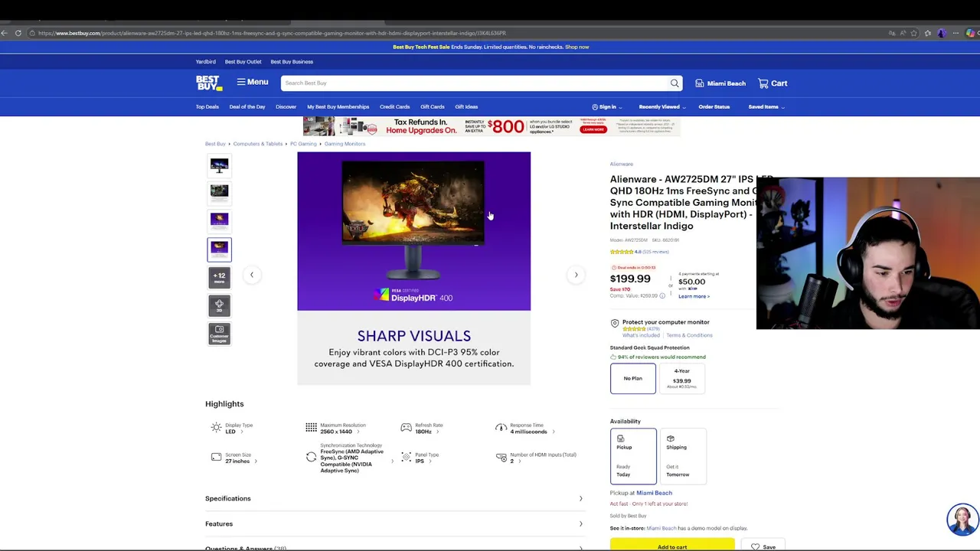This screenshot has width=980, height=551.
Task: Go to next product image arrow
Action: 576,275
